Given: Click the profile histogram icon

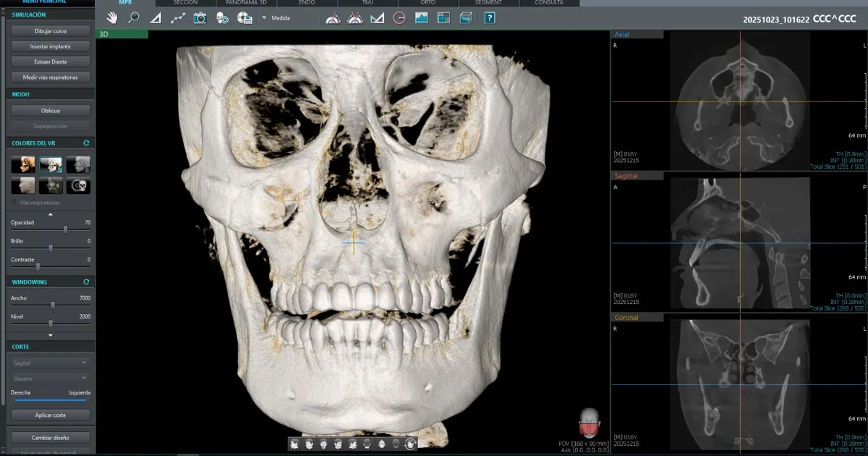Looking at the screenshot, I should point(422,17).
